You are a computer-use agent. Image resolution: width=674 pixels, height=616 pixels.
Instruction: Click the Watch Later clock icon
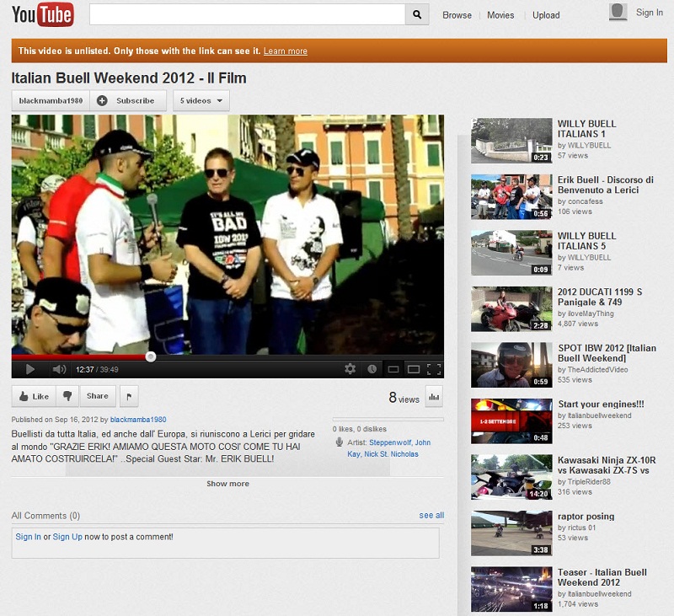372,369
